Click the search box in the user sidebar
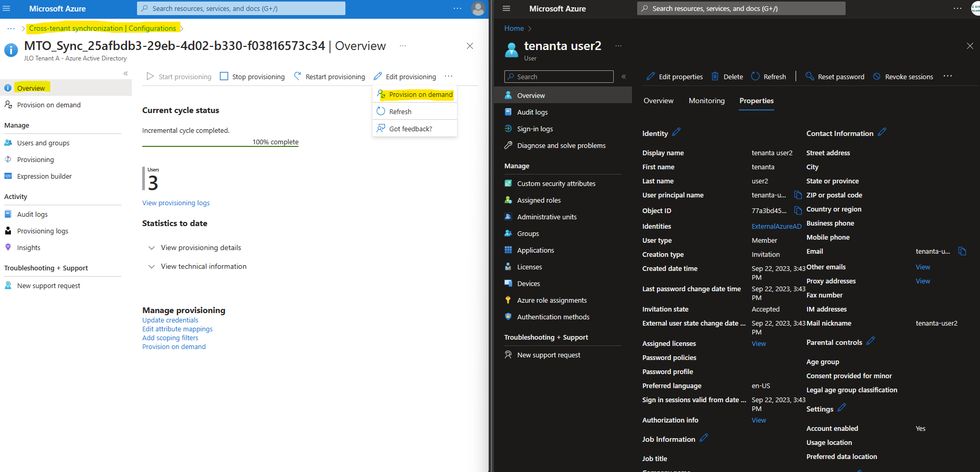Image resolution: width=980 pixels, height=472 pixels. (559, 77)
